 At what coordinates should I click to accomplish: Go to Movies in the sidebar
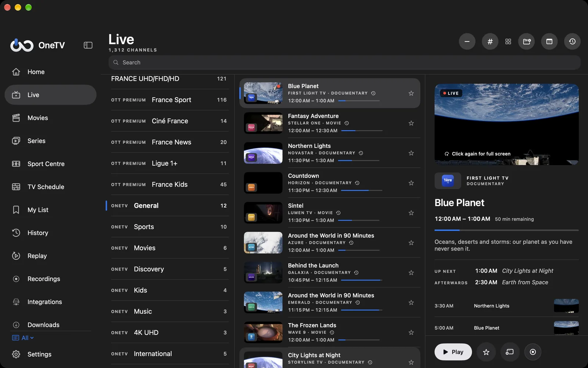[50, 118]
